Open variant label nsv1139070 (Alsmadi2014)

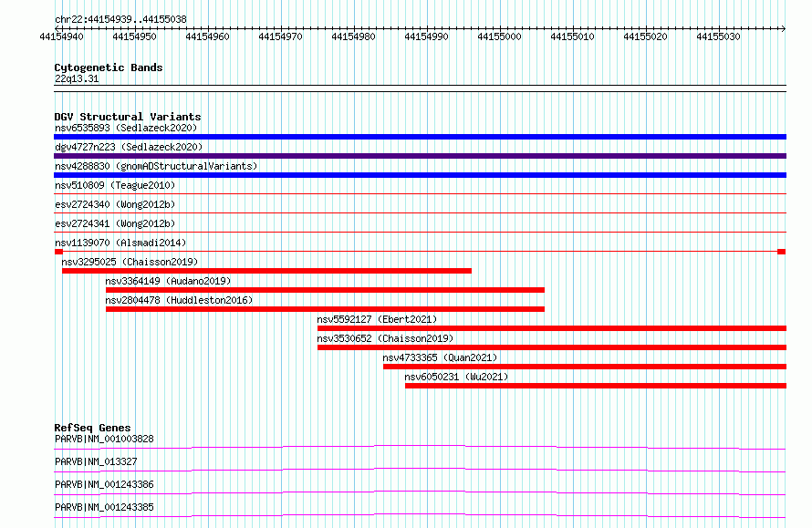click(120, 243)
